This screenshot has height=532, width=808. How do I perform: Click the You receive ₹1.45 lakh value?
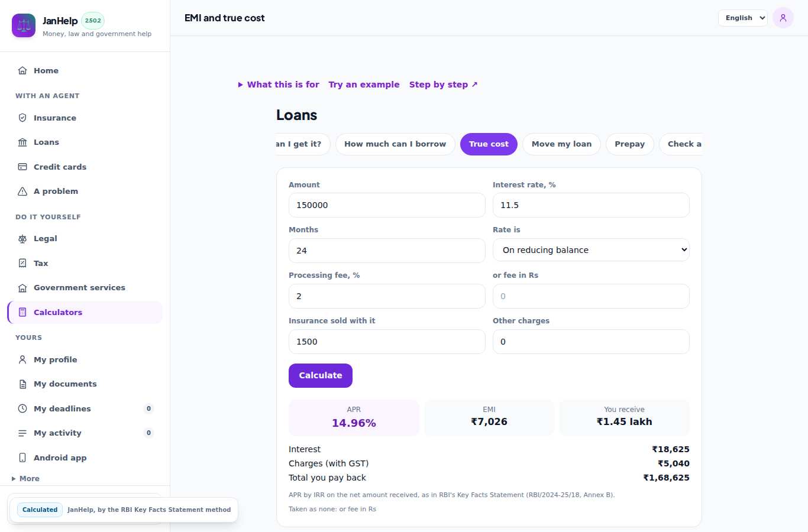point(624,421)
